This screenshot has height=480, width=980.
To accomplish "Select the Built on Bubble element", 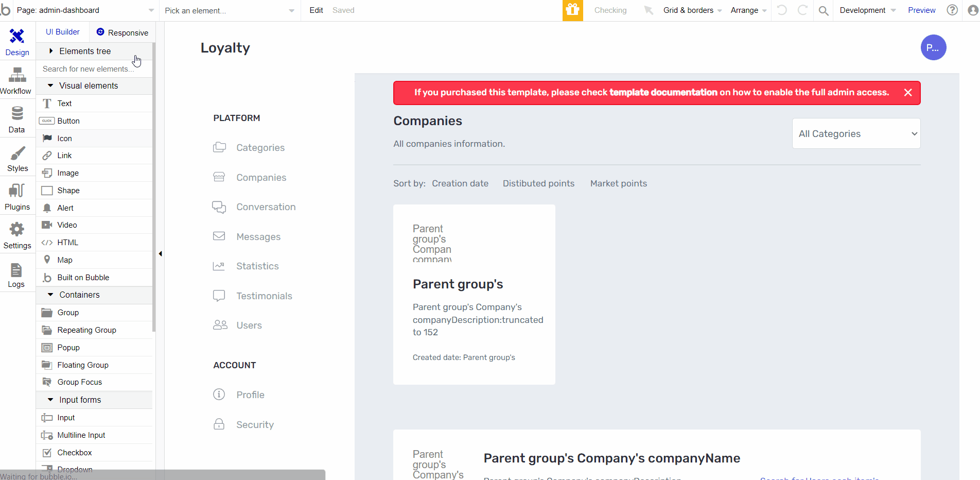I will 94,278.
